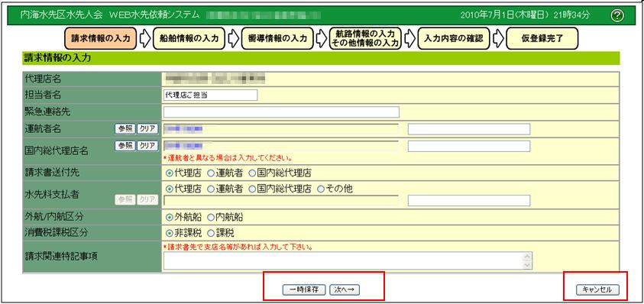This screenshot has height=304, width=644.
Task: Click the 参照 button for 運航者名
Action: tap(125, 128)
